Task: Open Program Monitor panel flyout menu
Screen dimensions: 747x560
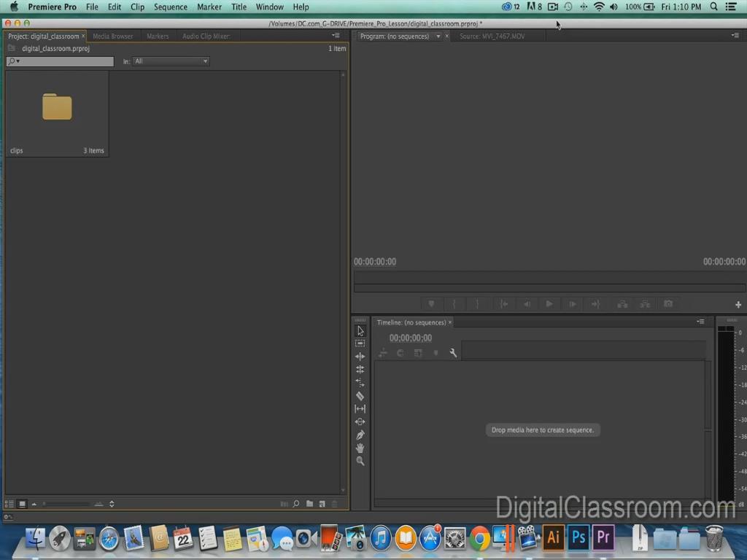Action: [x=735, y=35]
